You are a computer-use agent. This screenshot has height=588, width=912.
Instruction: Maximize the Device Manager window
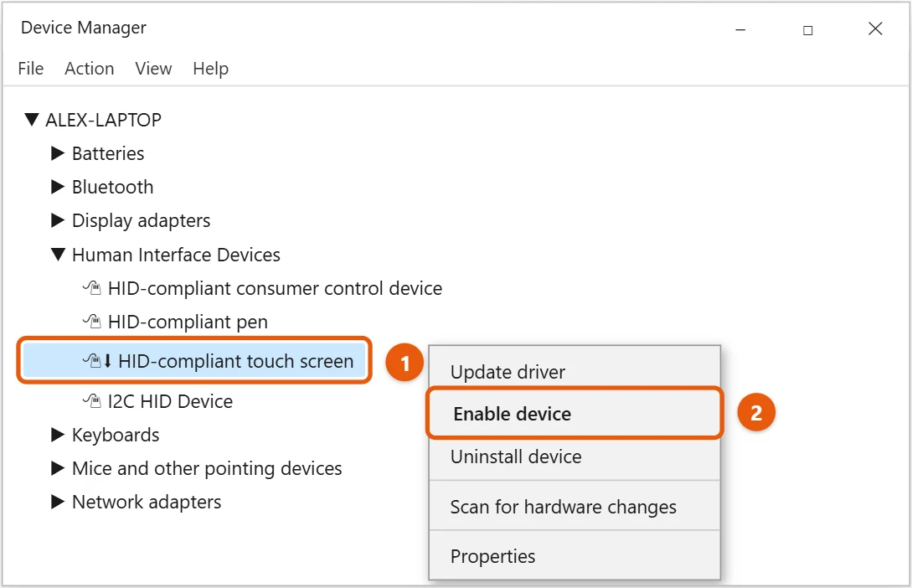808,29
